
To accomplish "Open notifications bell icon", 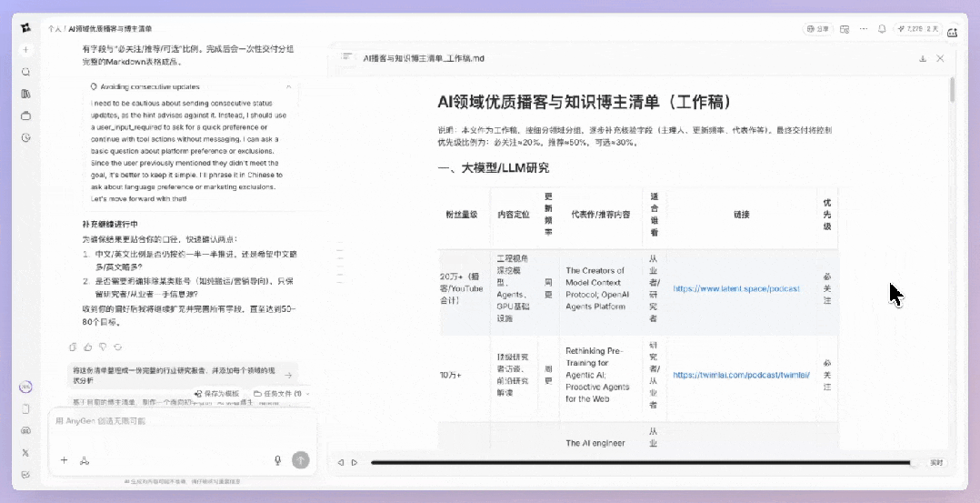I will click(881, 29).
